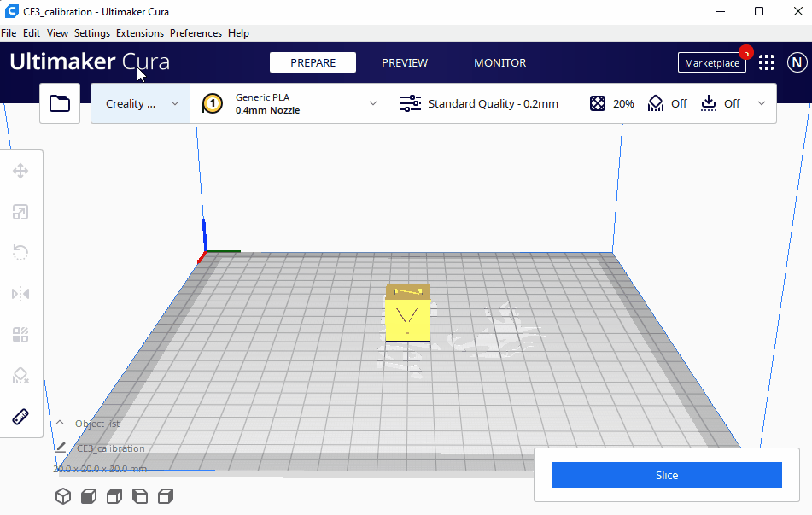Open the Ultimaker apps grid icon

point(767,62)
